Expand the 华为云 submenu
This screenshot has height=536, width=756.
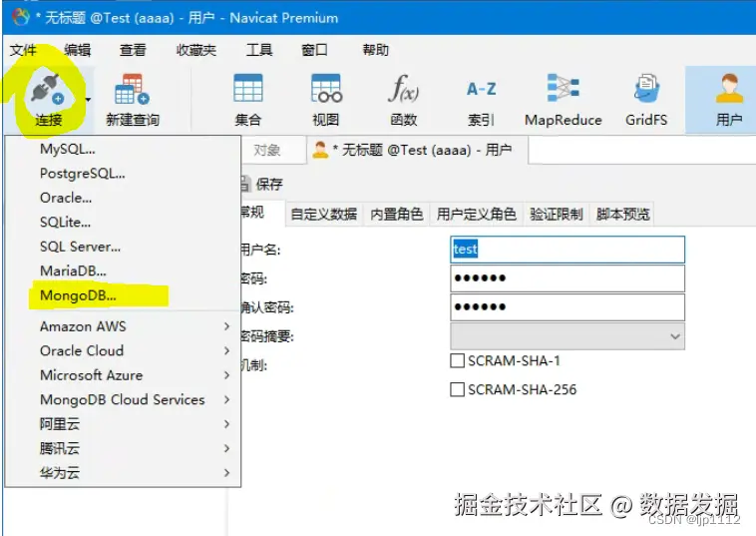(x=123, y=473)
